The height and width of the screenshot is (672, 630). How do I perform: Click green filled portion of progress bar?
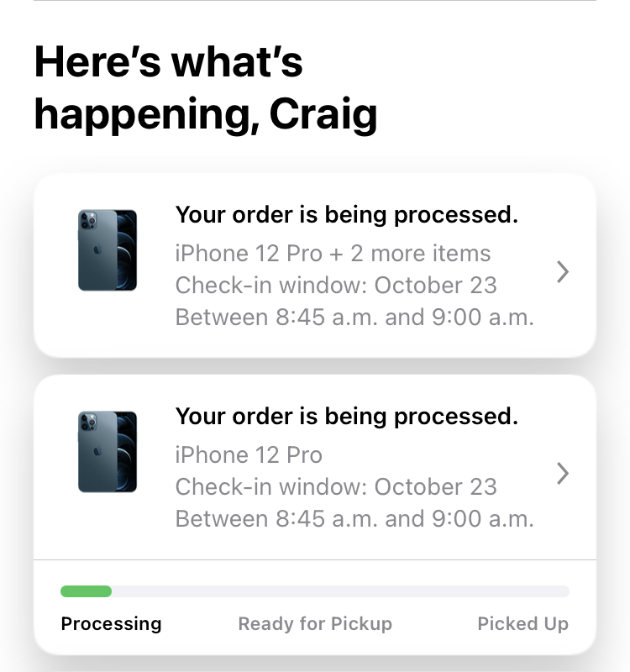click(87, 591)
